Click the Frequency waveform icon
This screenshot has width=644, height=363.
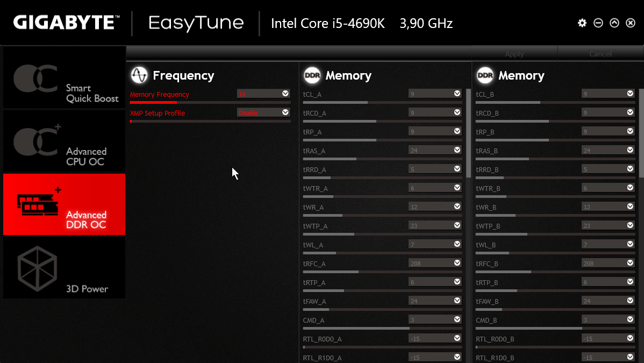[x=139, y=75]
